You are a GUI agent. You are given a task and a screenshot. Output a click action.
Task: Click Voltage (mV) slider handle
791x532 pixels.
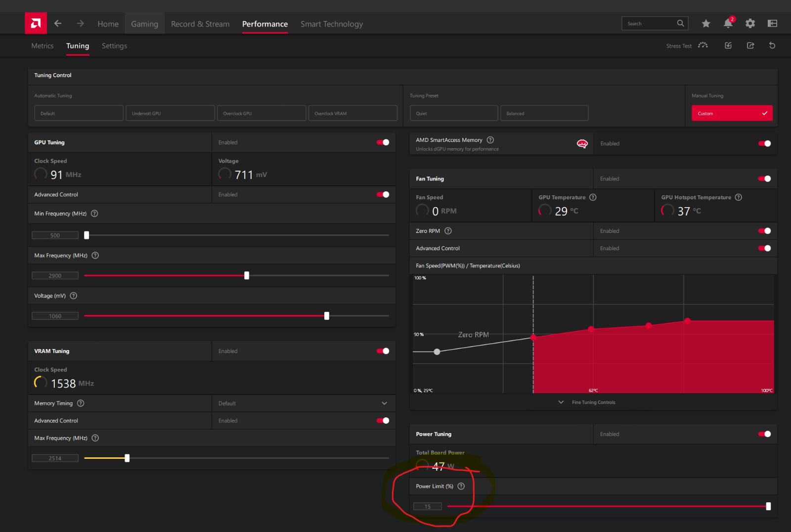point(327,316)
